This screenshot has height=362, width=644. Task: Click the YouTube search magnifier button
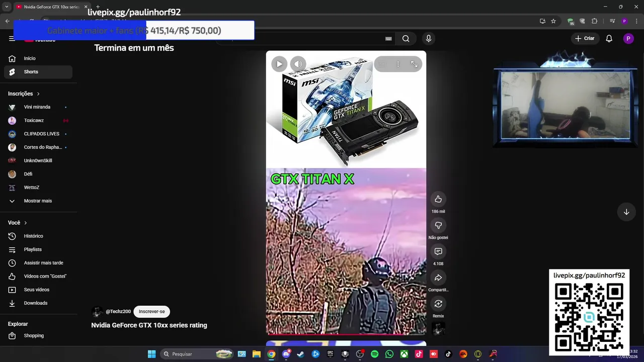pos(406,39)
